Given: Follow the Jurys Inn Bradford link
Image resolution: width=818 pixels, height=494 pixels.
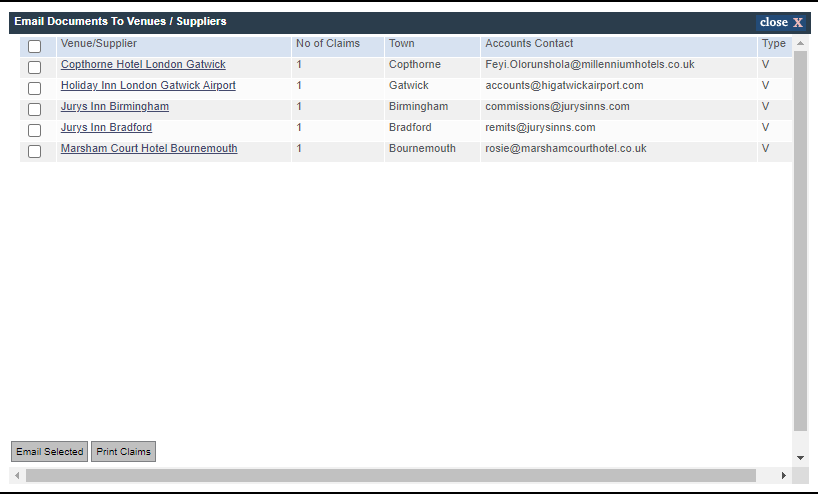Looking at the screenshot, I should point(106,127).
